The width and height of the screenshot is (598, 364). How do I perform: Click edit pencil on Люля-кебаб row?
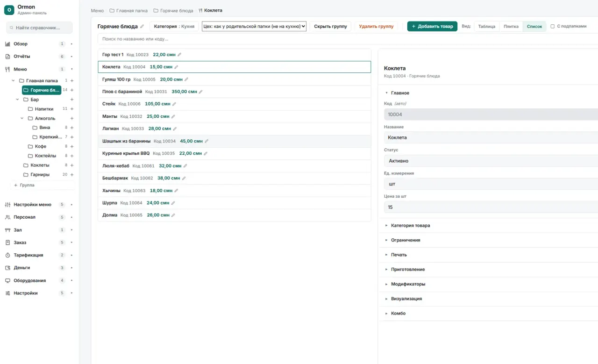tap(185, 166)
